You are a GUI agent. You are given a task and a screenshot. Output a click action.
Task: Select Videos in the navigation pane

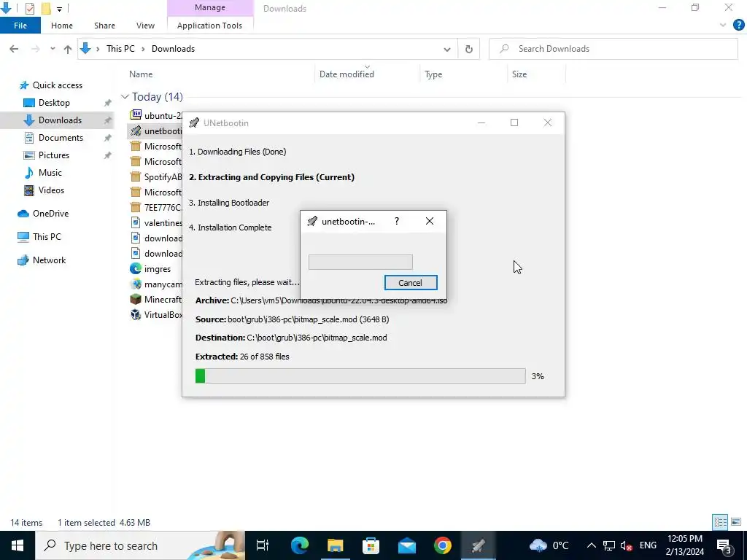point(51,190)
